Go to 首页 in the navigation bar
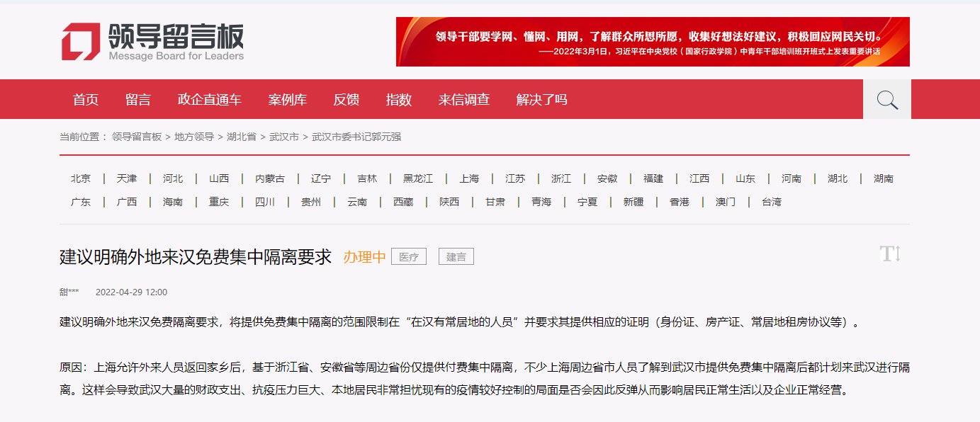 86,100
